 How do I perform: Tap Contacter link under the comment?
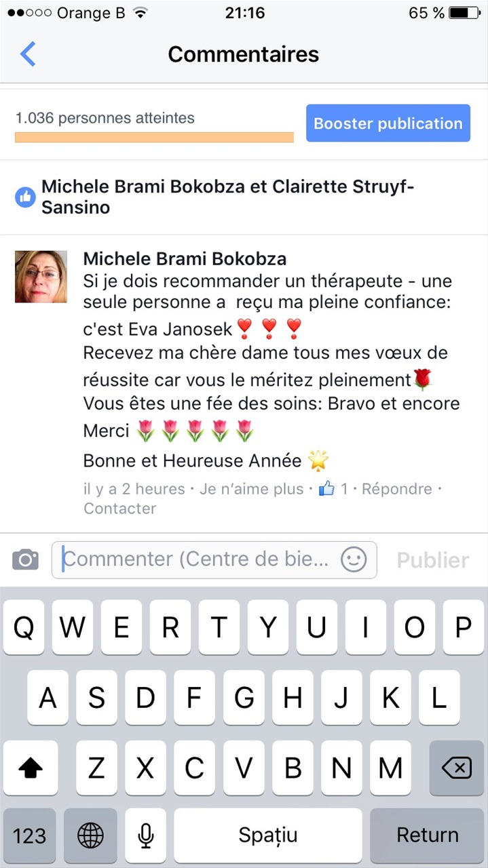click(120, 508)
